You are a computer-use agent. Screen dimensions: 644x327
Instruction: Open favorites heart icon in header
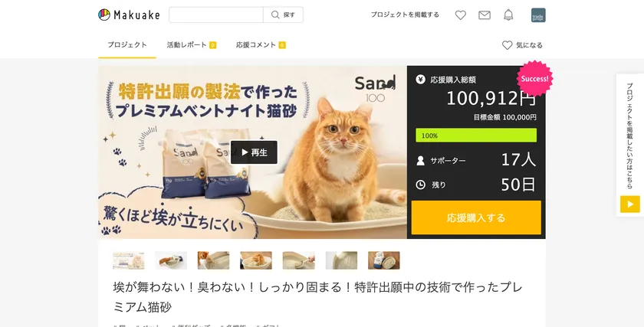point(460,15)
